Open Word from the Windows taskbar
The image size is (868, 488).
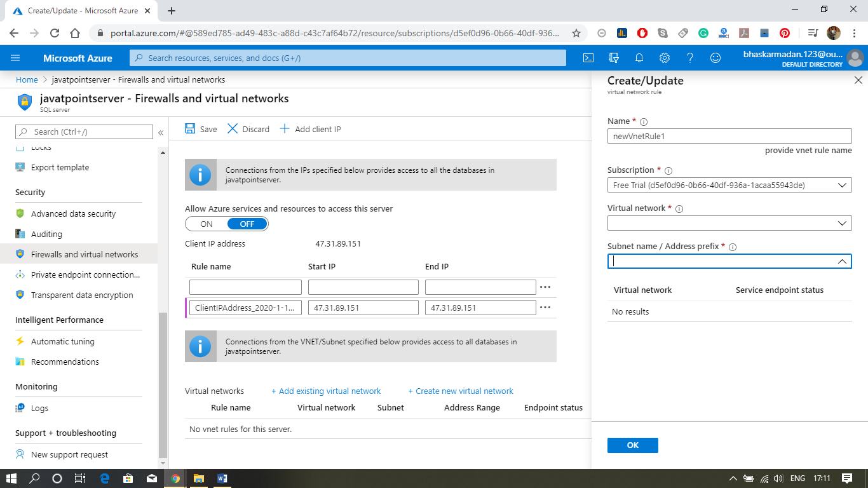[x=222, y=478]
